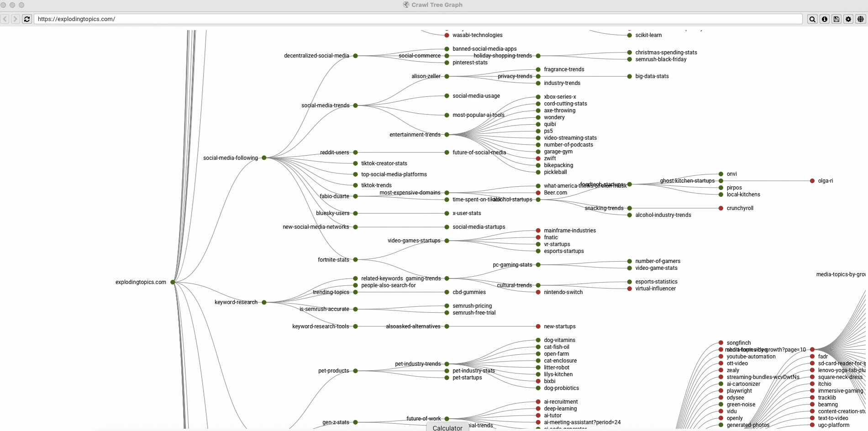Go forward with the right arrow button
The height and width of the screenshot is (431, 868).
(16, 19)
